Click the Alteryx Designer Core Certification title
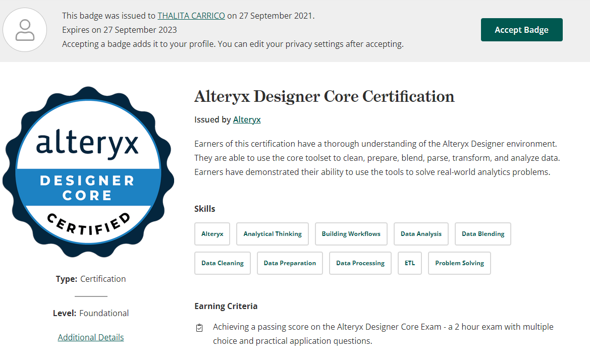The width and height of the screenshot is (590, 364). point(324,96)
